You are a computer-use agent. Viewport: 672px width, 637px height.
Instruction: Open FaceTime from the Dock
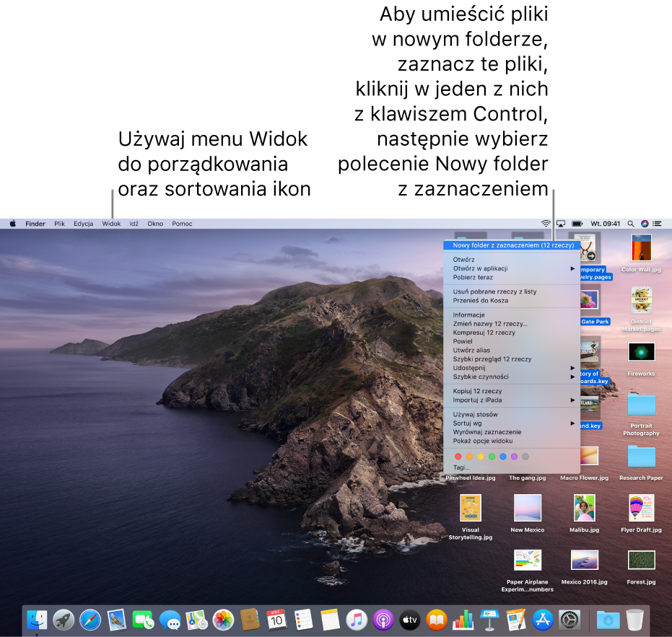[x=143, y=620]
